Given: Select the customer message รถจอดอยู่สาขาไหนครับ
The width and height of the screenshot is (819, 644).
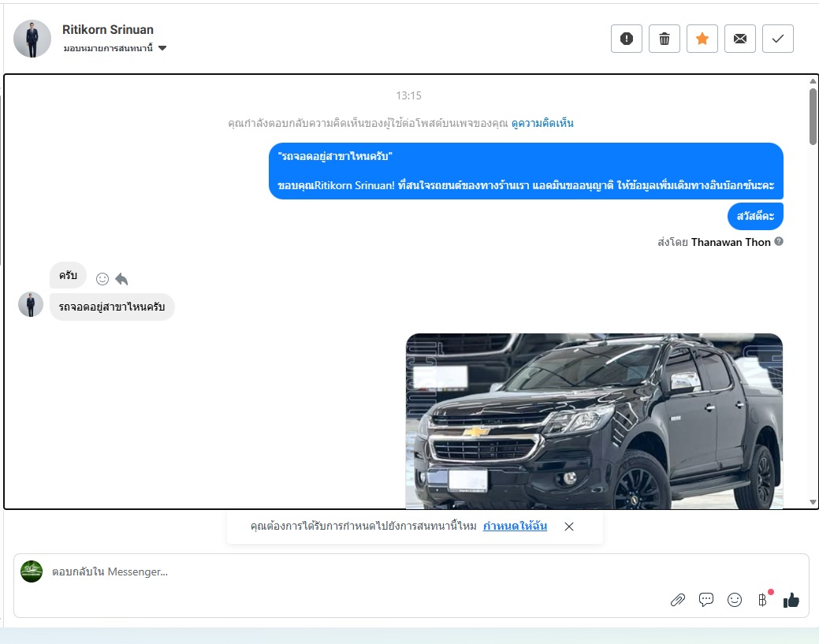Looking at the screenshot, I should click(112, 307).
